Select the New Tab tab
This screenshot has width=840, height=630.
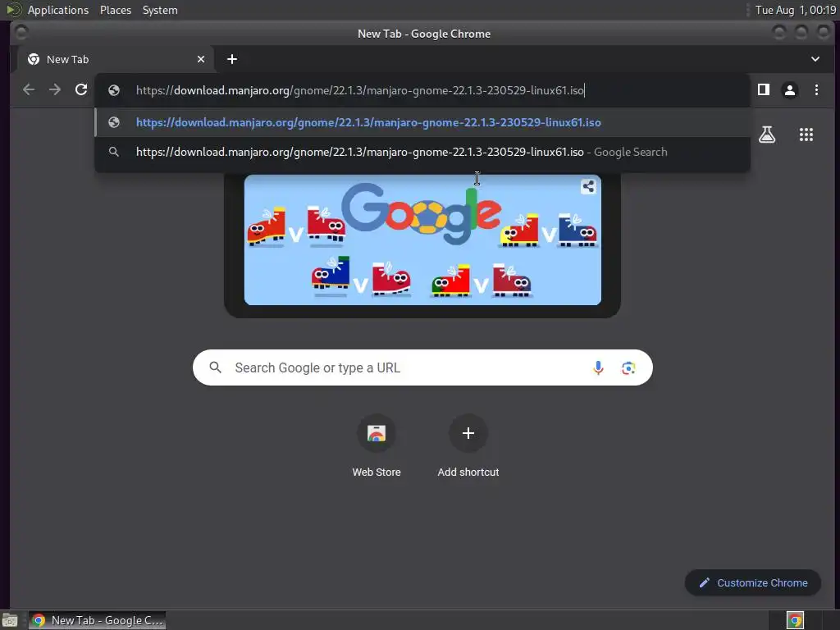[x=116, y=59]
